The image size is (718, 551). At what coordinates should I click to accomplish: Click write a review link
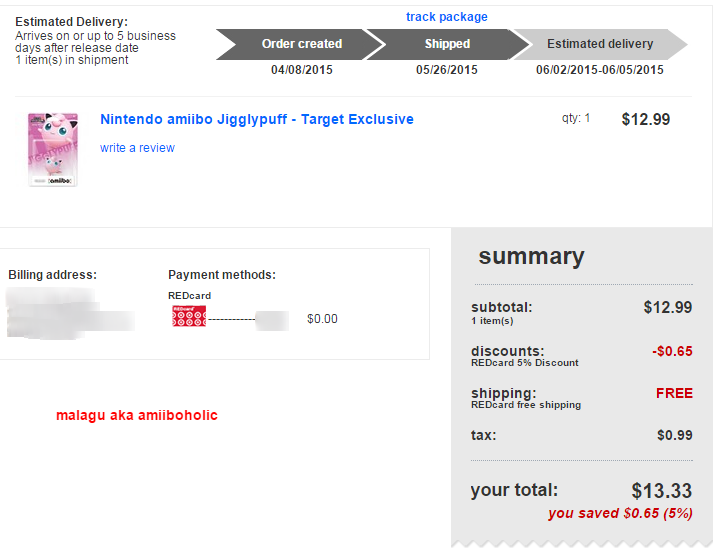pos(137,148)
